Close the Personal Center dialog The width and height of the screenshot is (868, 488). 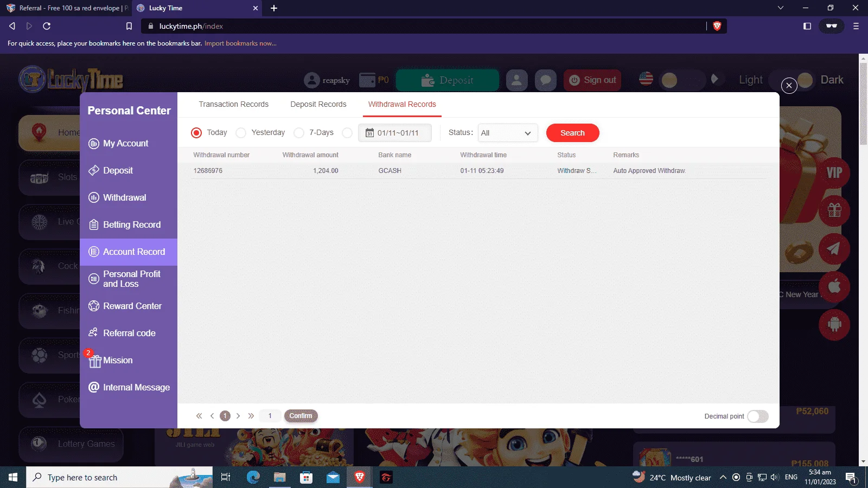[x=789, y=85]
